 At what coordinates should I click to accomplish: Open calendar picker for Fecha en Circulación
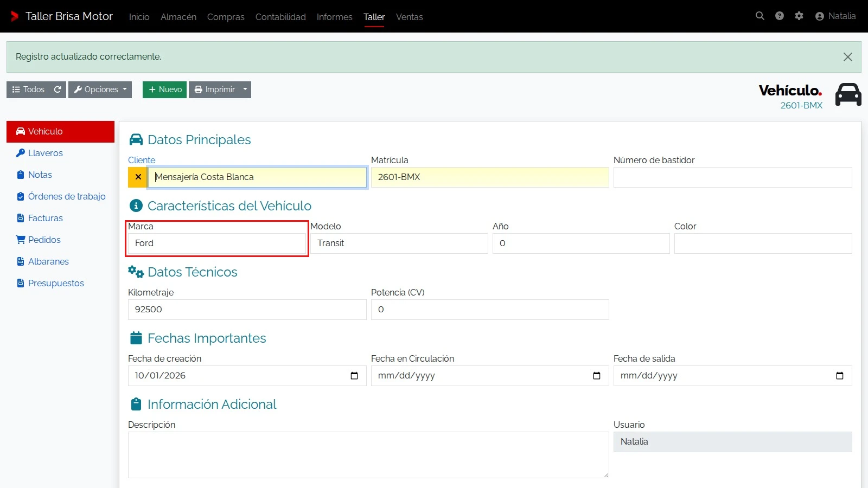597,376
